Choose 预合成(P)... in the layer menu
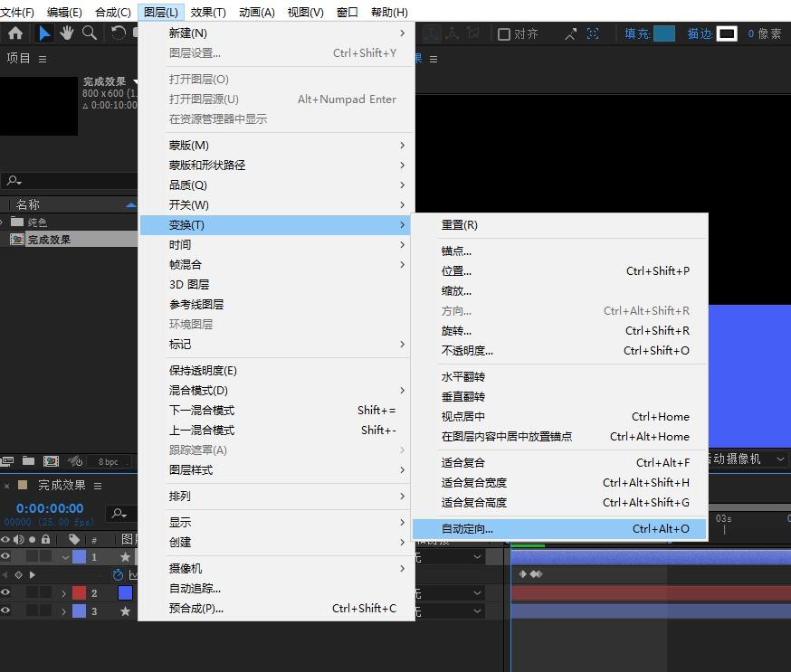The width and height of the screenshot is (791, 672). (276, 609)
